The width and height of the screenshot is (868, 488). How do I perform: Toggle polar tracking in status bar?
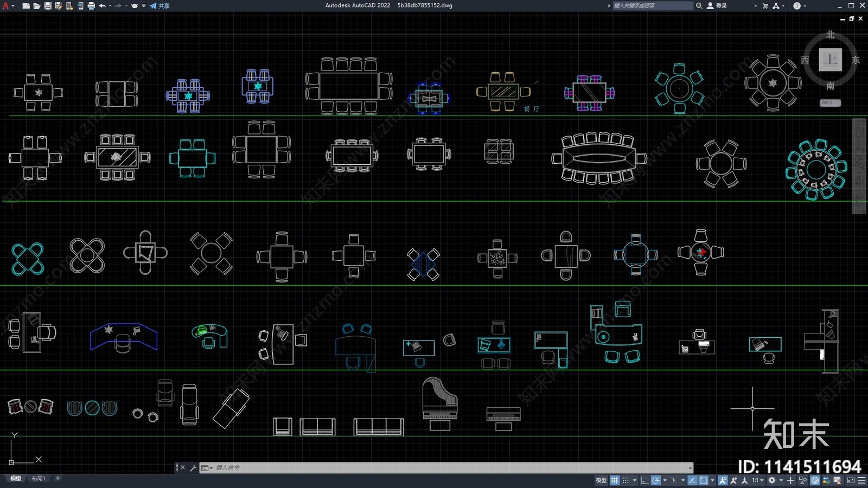(656, 480)
